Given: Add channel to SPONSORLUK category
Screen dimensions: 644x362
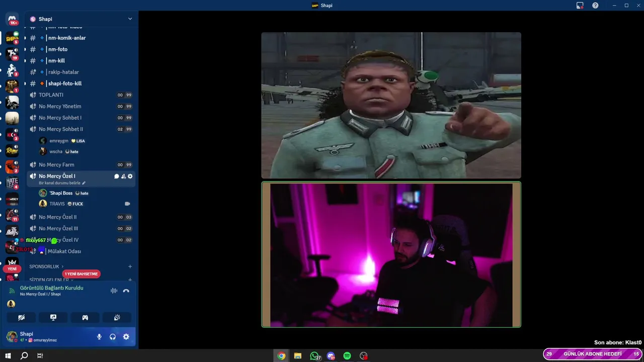Looking at the screenshot, I should [x=130, y=266].
